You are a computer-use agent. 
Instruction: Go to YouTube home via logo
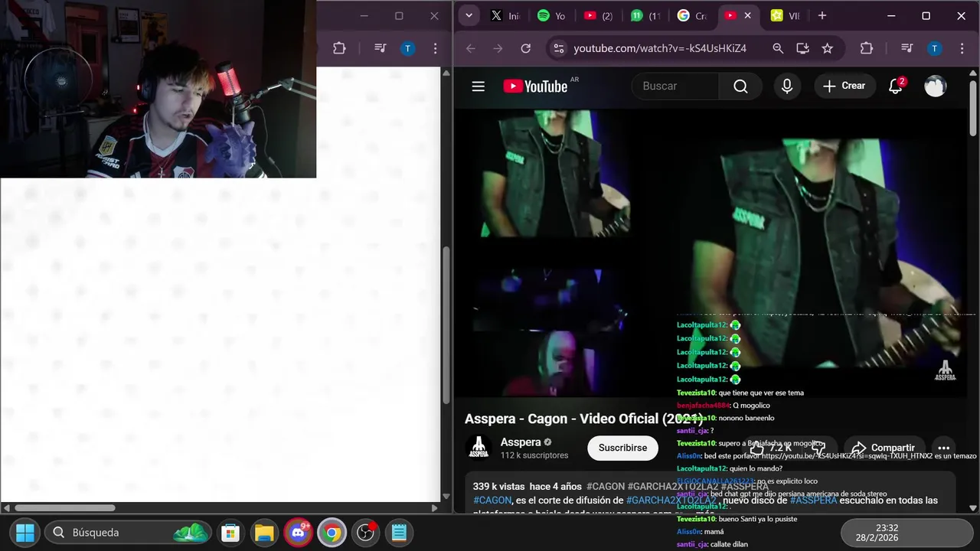pos(536,86)
